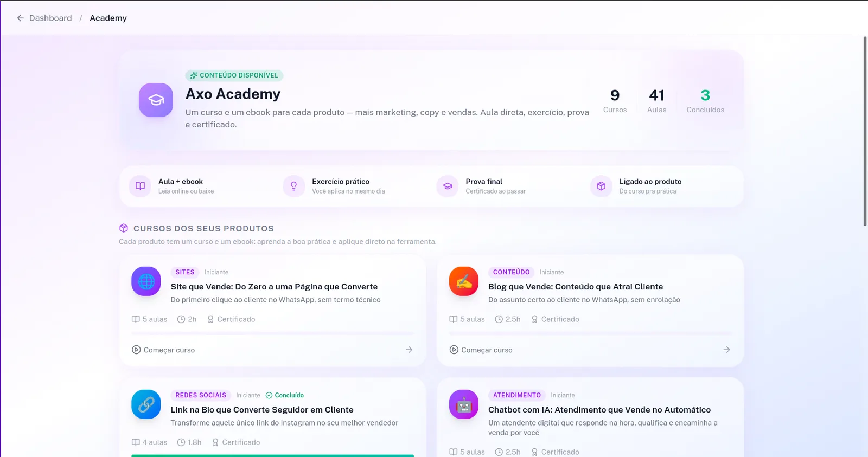
Task: Click the Axo Academy title
Action: point(233,94)
